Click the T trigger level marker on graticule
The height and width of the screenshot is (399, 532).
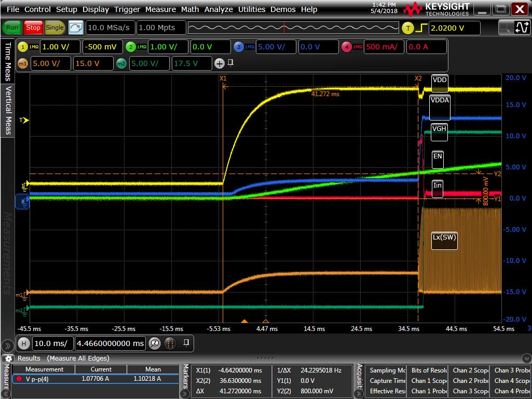click(x=24, y=120)
